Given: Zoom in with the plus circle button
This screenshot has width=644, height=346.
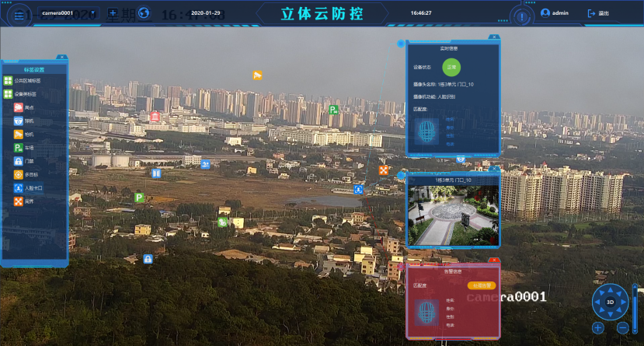Looking at the screenshot, I should pyautogui.click(x=598, y=328).
